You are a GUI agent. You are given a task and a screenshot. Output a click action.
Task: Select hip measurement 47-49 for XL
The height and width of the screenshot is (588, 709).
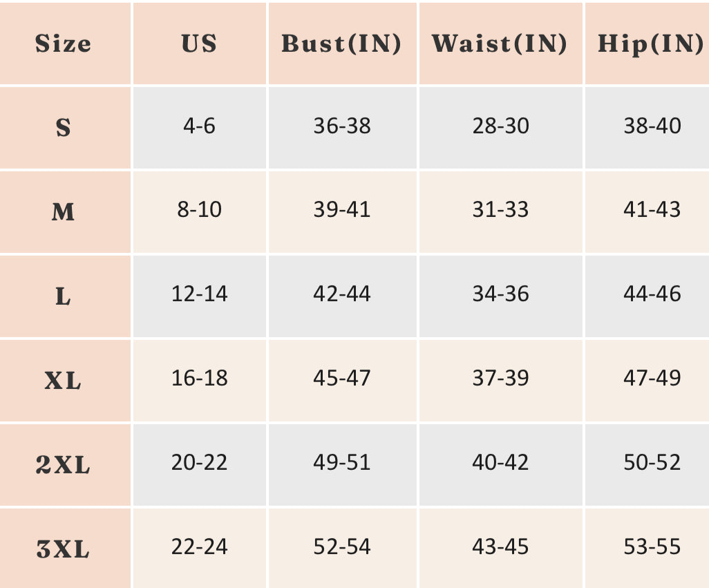click(x=652, y=378)
